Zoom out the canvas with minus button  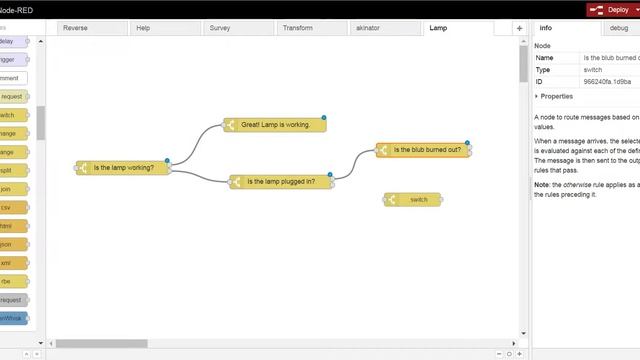[x=499, y=354]
